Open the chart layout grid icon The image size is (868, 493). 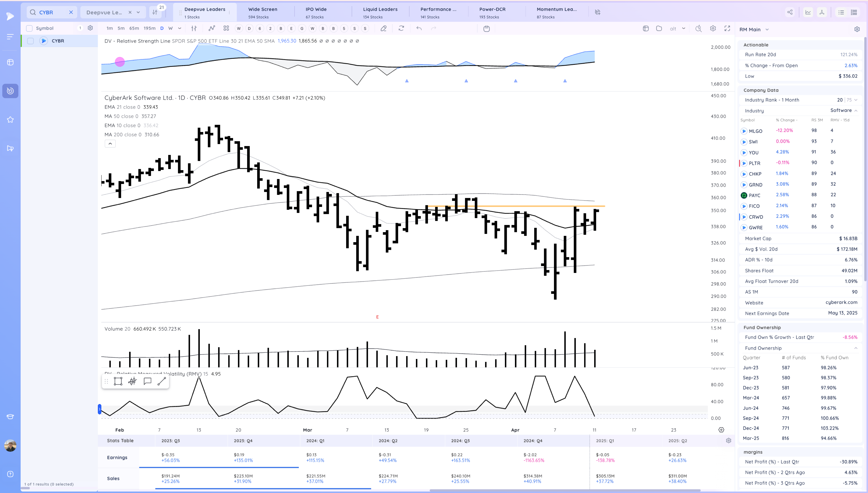(x=226, y=28)
